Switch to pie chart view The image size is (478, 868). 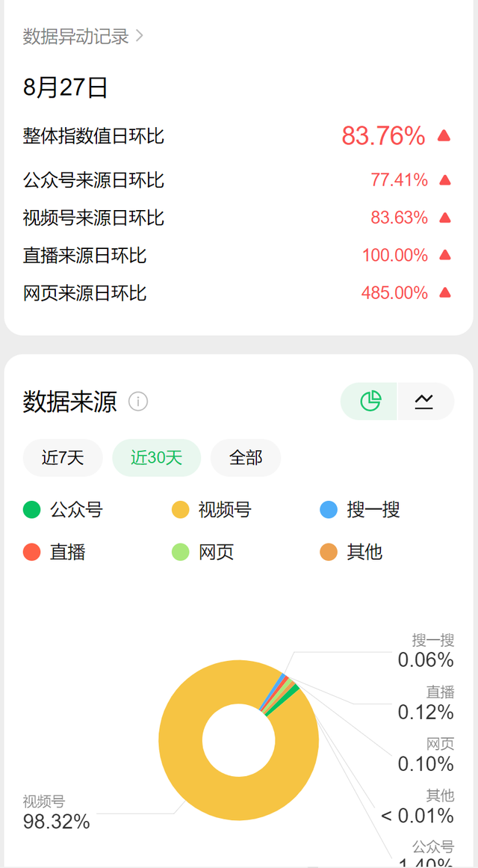[x=370, y=401]
